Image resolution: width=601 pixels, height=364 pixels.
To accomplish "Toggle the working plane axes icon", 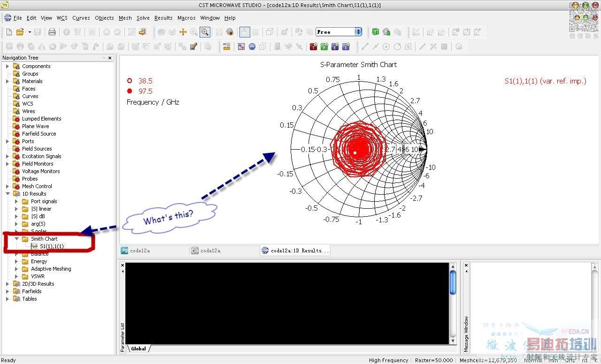I will click(245, 32).
